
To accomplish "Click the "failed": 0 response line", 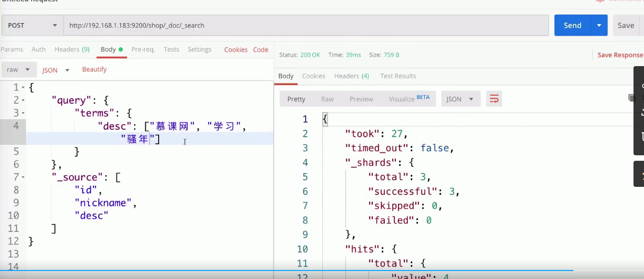I will [x=400, y=220].
